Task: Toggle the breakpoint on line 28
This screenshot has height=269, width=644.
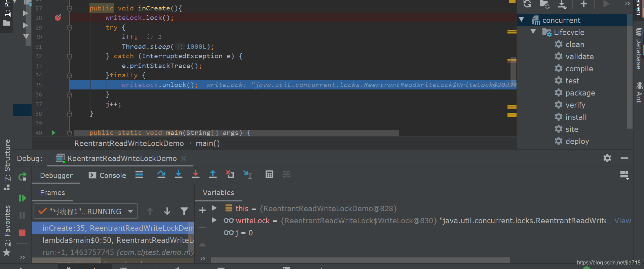Action: pyautogui.click(x=58, y=17)
